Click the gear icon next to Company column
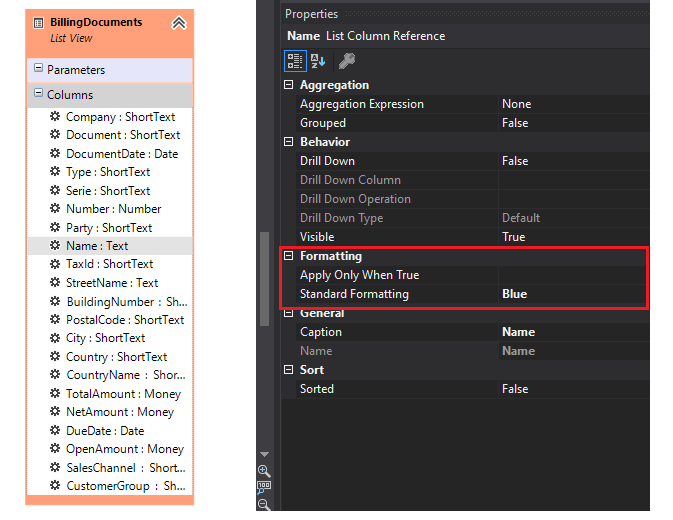The height and width of the screenshot is (520, 673). click(55, 116)
